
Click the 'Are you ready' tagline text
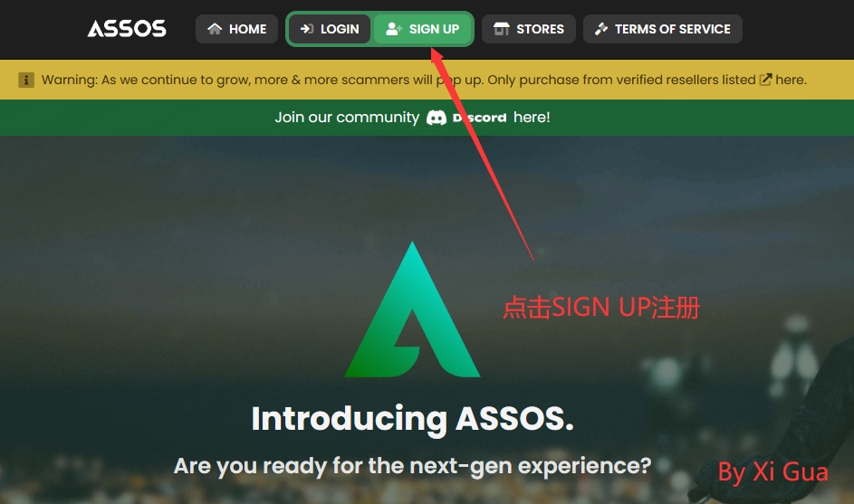point(412,466)
